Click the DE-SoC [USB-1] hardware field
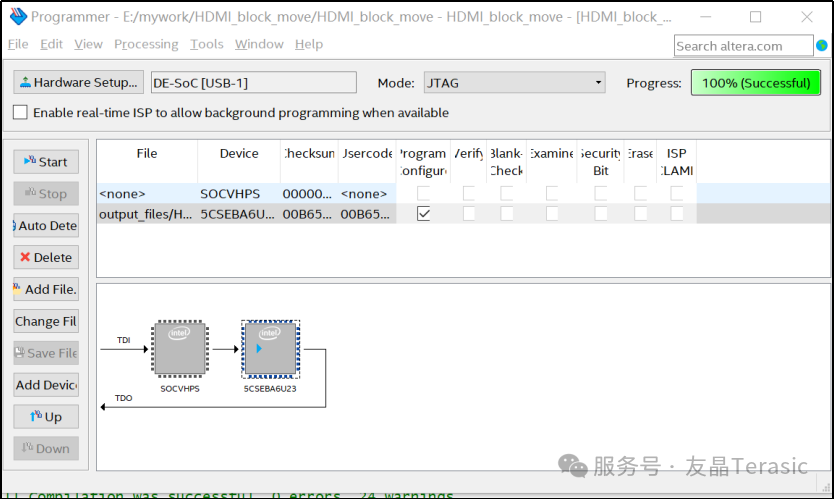The width and height of the screenshot is (834, 499). [254, 82]
